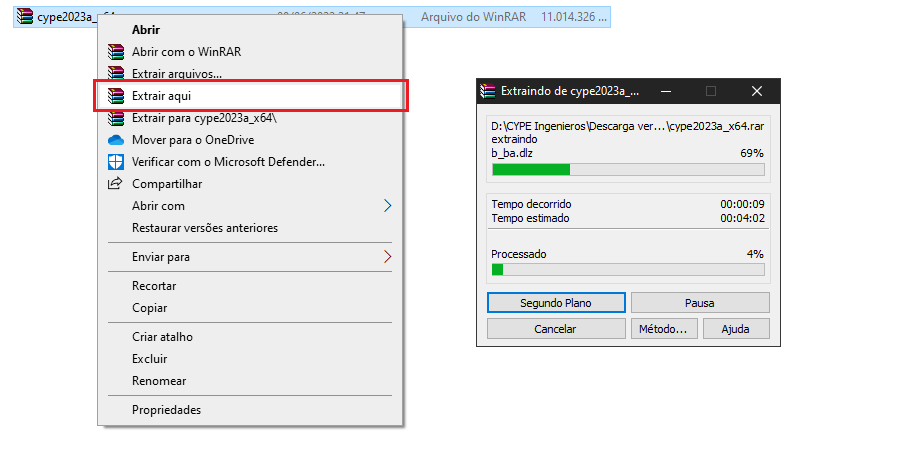Open the Método... button
This screenshot has width=900, height=452.
[664, 329]
